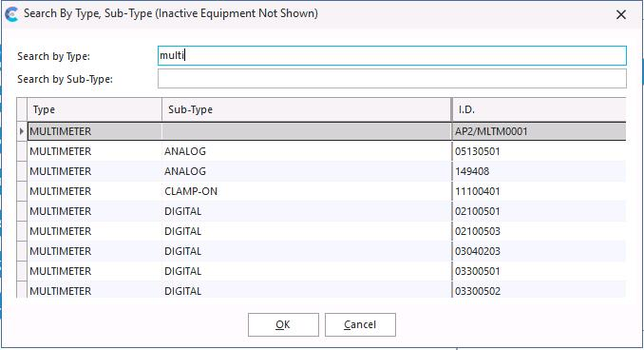This screenshot has height=350, width=644.
Task: Click DIGITAL sub-type in row 03040203
Action: point(307,251)
